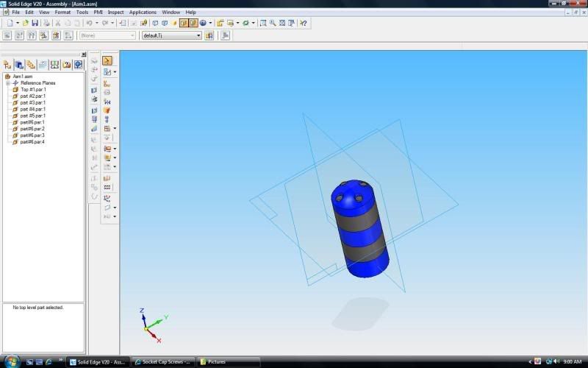Switch to Socket Cap Screws taskbar window

coord(164,362)
